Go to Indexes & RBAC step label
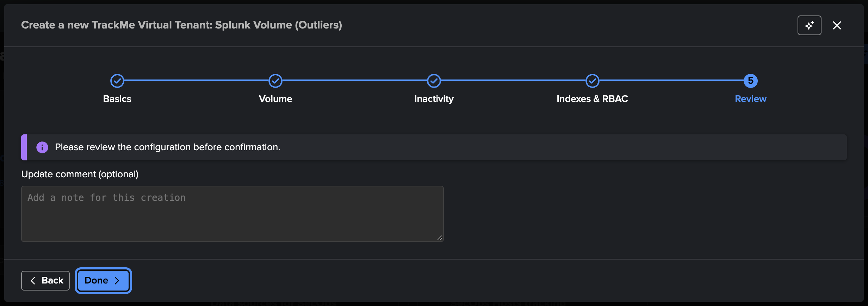868x306 pixels. (593, 99)
